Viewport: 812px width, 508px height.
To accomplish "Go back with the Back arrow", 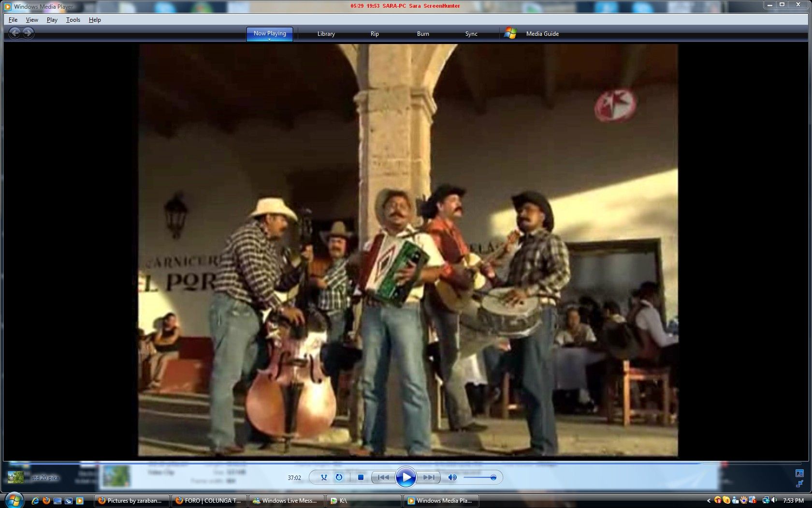I will point(15,33).
